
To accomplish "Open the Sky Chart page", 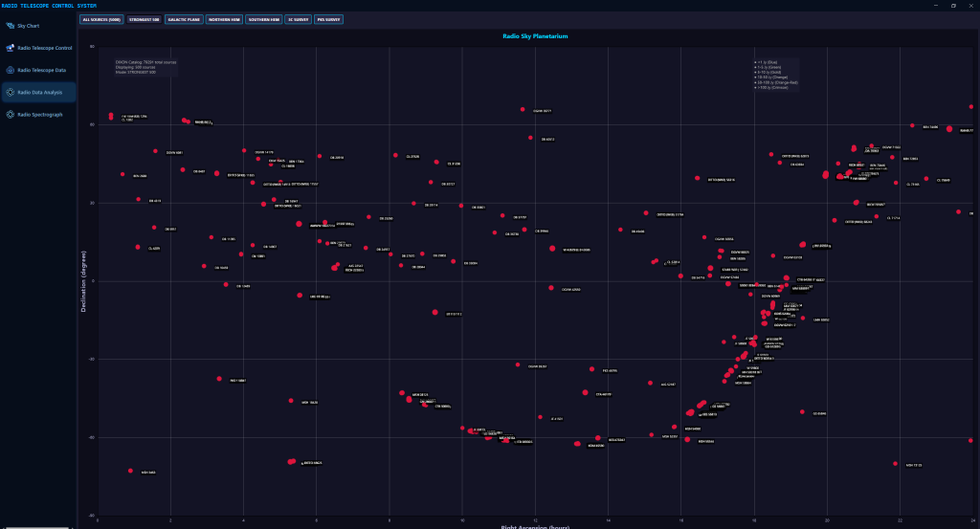I will tap(29, 25).
